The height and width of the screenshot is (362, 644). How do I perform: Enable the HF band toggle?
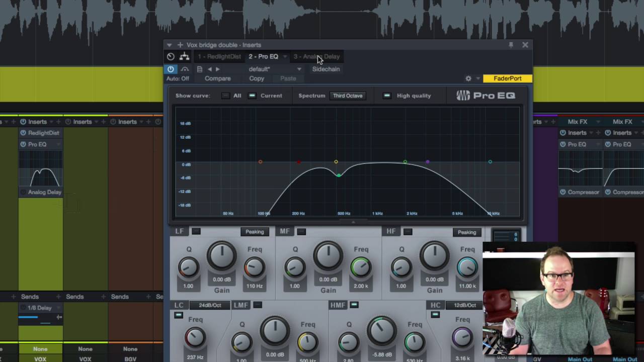408,231
